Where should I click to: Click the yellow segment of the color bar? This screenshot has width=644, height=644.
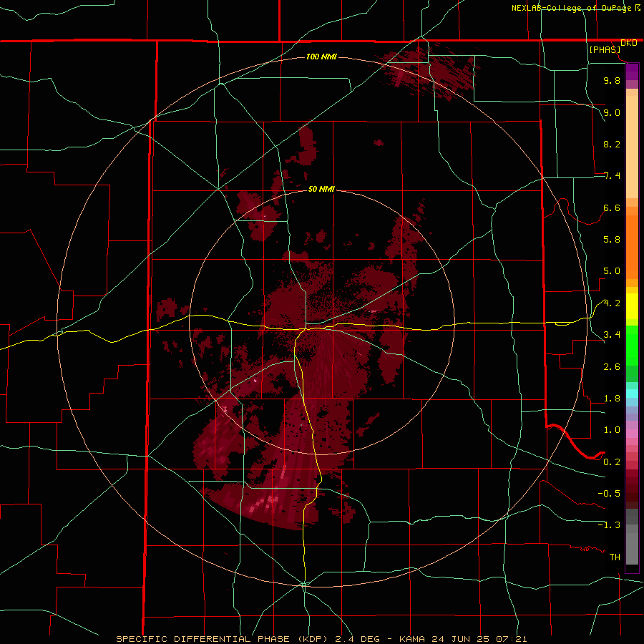[632, 306]
